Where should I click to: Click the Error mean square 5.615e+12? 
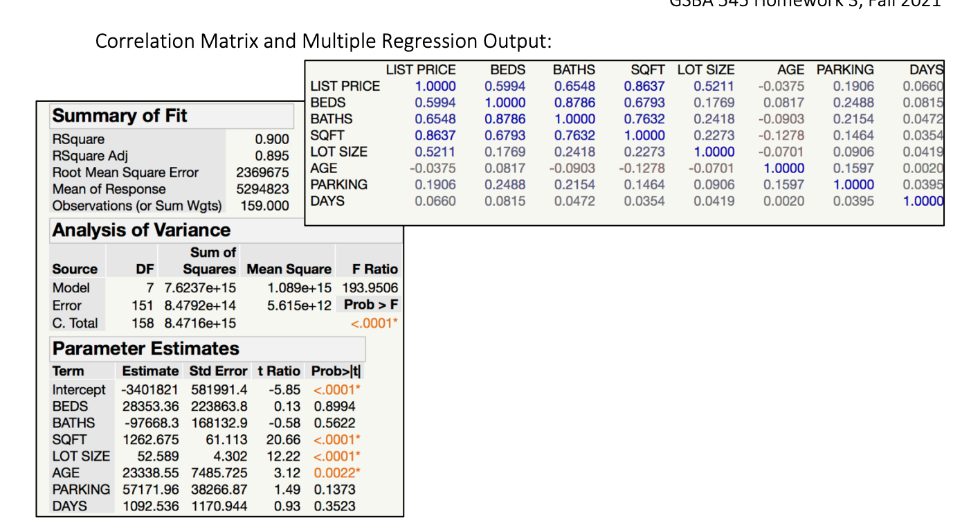point(300,305)
